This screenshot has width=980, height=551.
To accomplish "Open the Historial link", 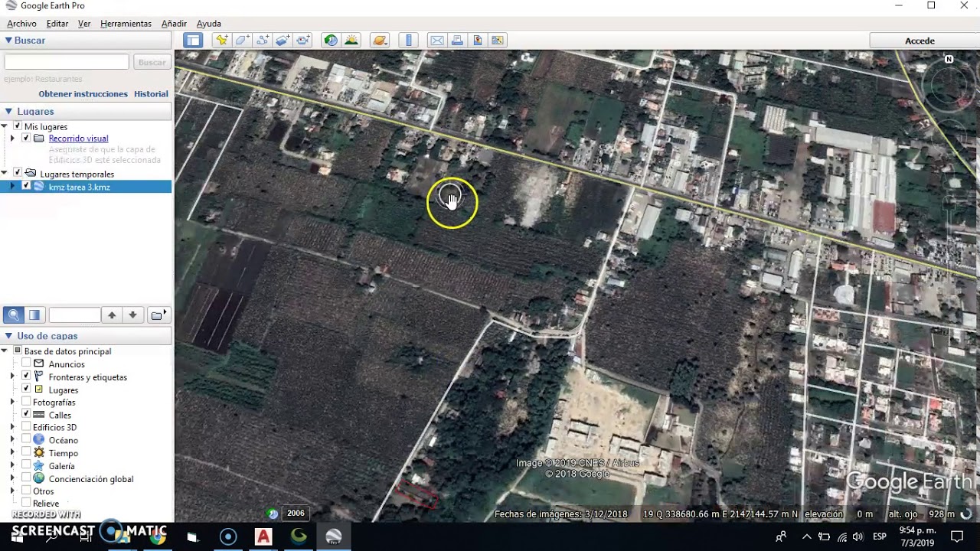I will (151, 94).
